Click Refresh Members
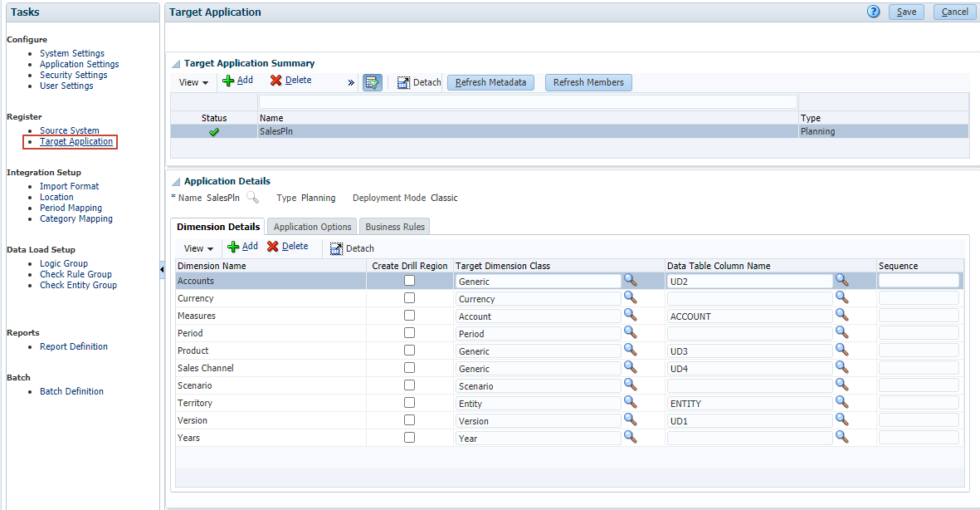980x510 pixels. coord(588,82)
